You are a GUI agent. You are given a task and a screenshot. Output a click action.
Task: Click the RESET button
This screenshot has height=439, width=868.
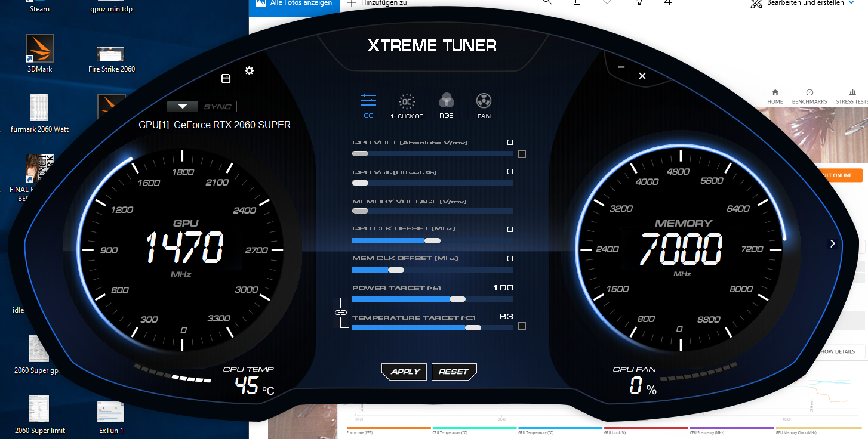pos(454,372)
